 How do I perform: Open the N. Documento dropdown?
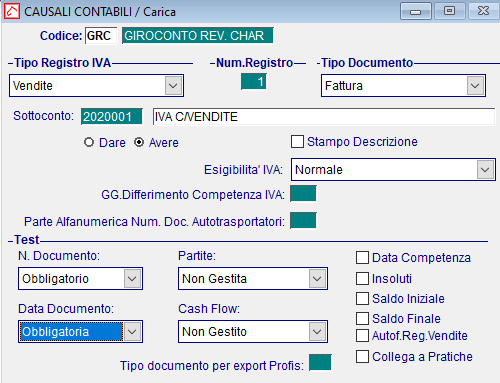pos(132,278)
